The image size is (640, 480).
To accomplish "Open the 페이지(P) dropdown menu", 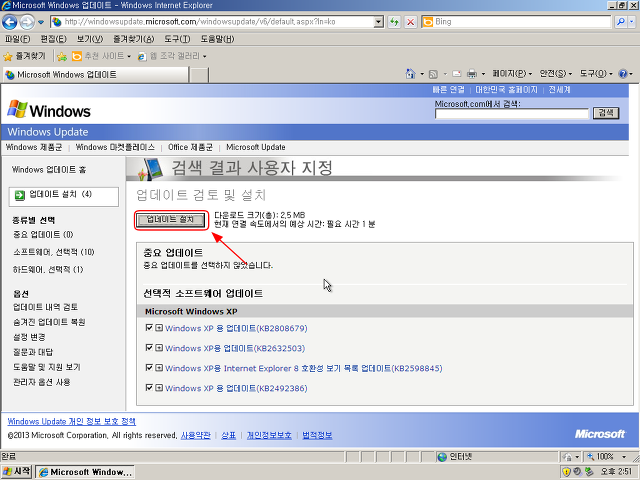I will coord(512,74).
